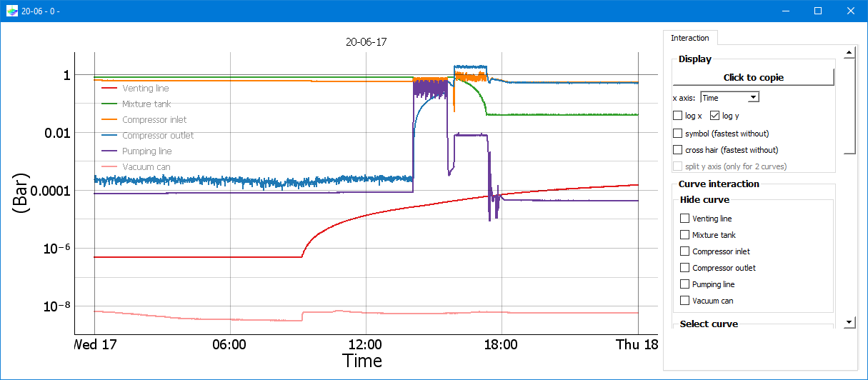The image size is (868, 380).
Task: Tick Hide curve Compressor inlet checkbox
Action: tap(685, 251)
